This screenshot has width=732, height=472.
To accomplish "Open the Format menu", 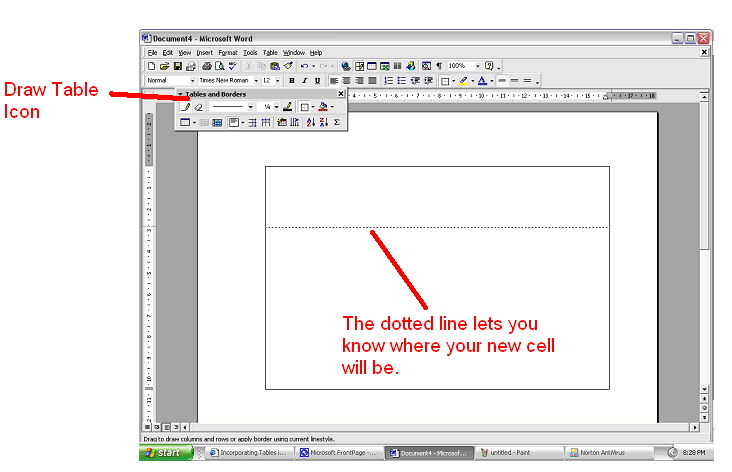I will pyautogui.click(x=228, y=53).
